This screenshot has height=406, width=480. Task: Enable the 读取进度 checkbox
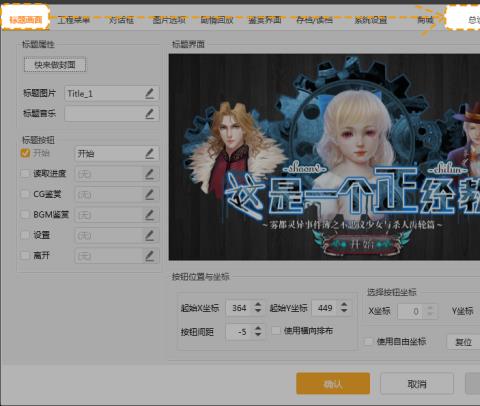point(25,173)
